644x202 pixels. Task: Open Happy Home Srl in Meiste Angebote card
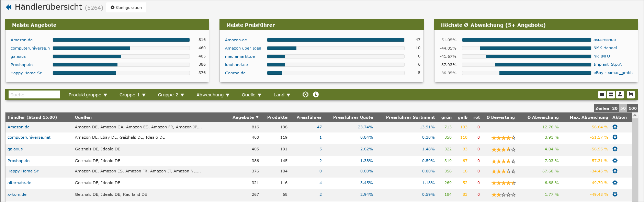point(26,73)
